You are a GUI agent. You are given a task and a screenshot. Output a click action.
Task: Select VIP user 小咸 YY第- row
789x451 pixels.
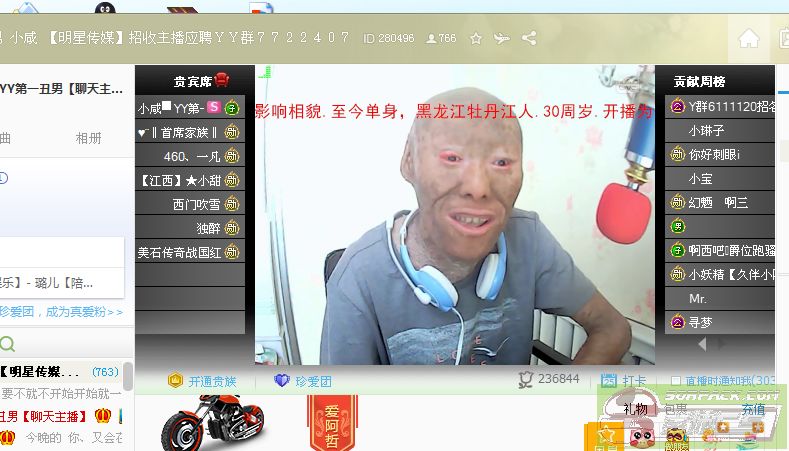[190, 107]
